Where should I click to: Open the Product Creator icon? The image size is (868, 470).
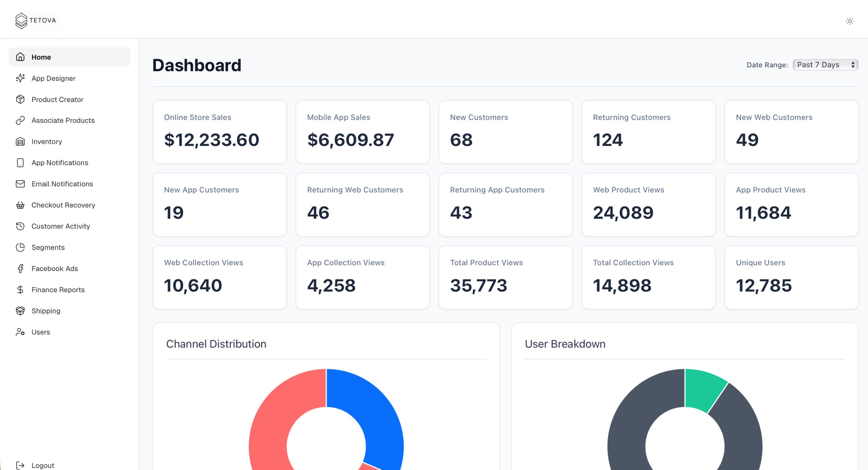(x=20, y=99)
